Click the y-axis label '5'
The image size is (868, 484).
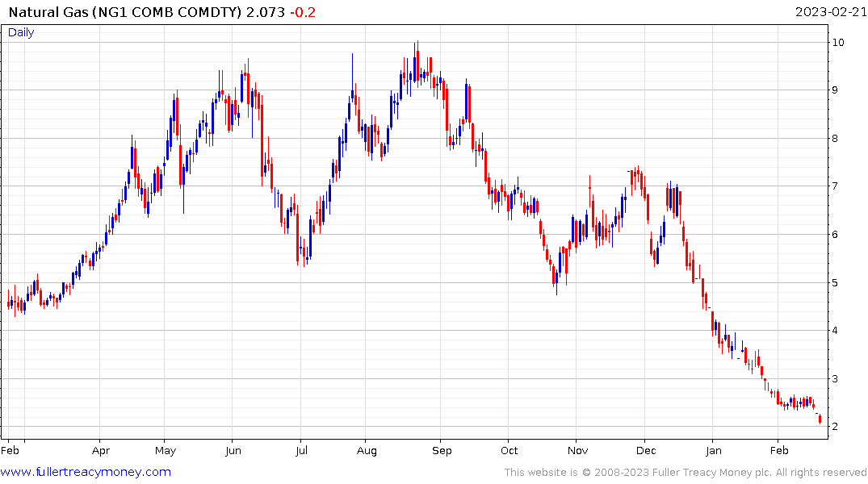point(835,282)
